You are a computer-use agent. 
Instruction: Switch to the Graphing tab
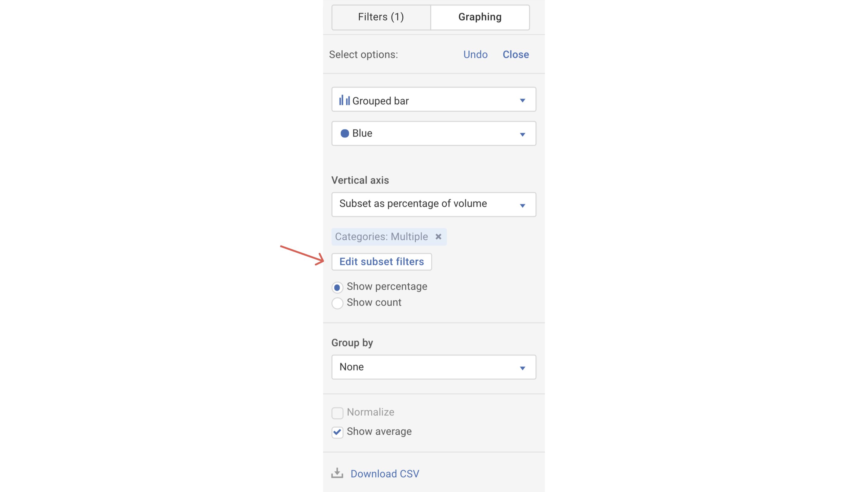[x=480, y=17]
